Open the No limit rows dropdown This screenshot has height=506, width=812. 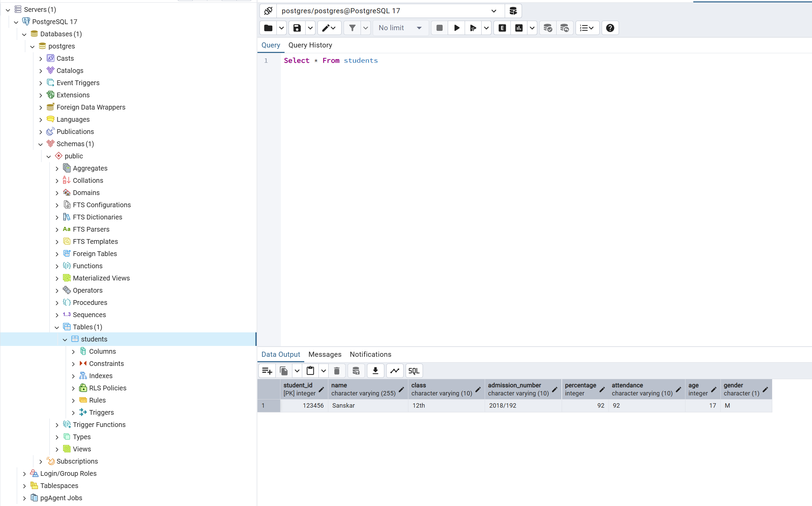point(400,28)
